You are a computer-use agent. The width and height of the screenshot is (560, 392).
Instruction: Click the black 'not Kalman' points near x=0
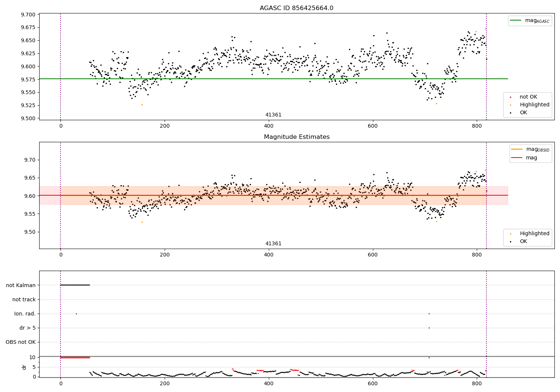tap(75, 285)
